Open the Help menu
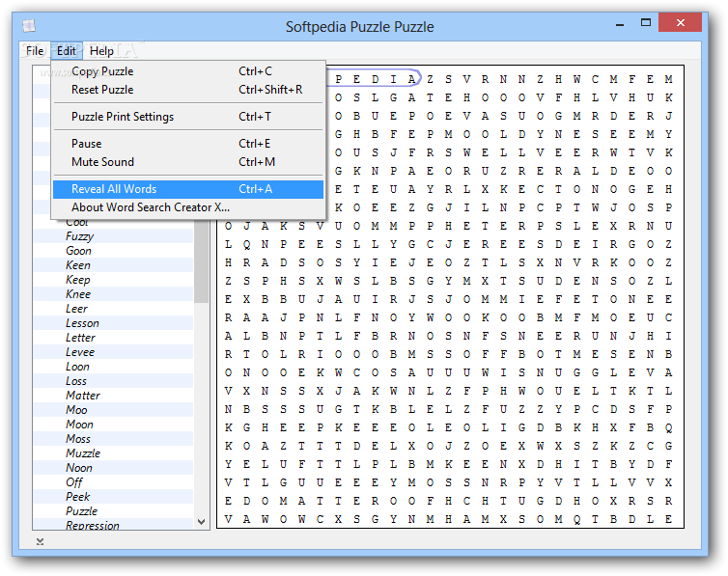Screen dimensions: 728x576 pos(101,50)
